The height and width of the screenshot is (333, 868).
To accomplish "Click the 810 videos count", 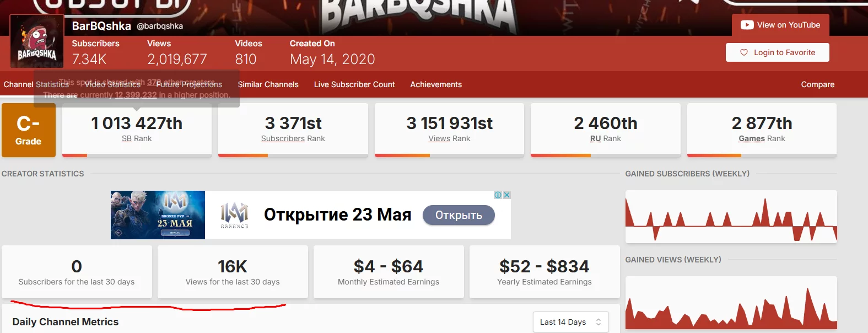I will click(246, 59).
